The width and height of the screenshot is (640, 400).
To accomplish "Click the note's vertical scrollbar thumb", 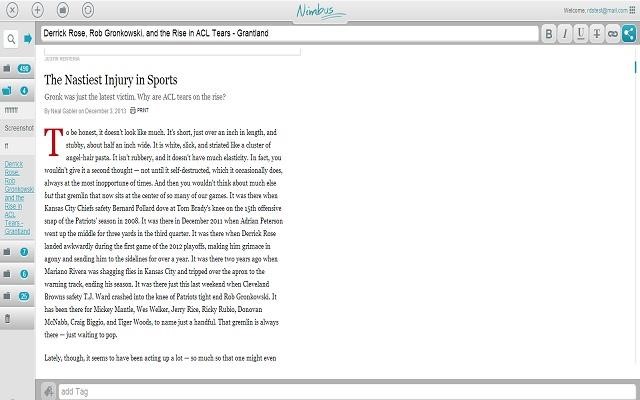I will [636, 67].
